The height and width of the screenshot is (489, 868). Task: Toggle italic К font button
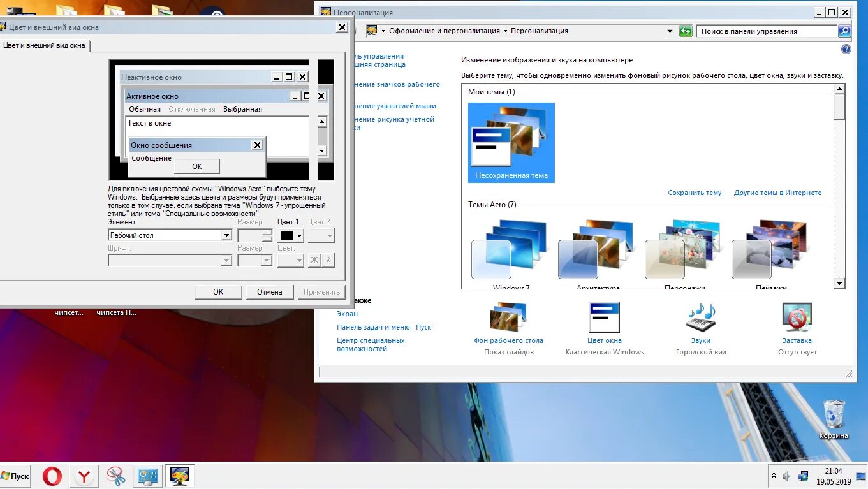(x=328, y=260)
